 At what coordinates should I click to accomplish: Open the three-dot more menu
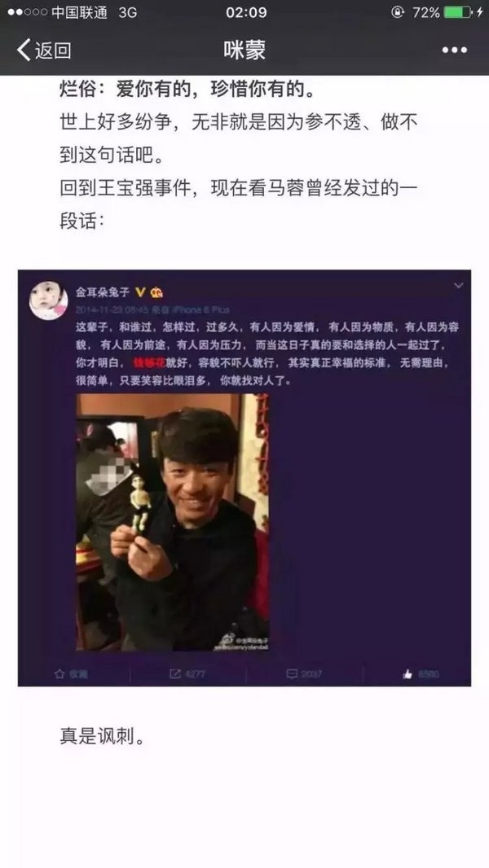click(x=454, y=50)
